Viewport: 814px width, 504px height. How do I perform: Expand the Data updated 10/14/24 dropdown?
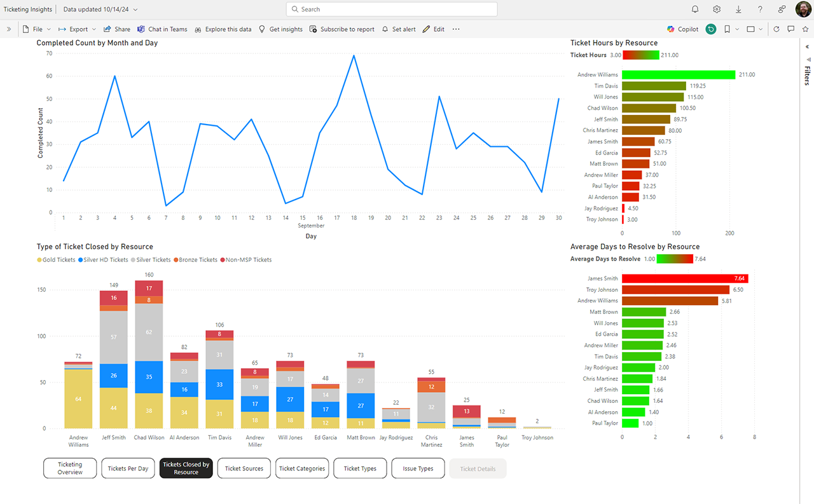pyautogui.click(x=101, y=10)
